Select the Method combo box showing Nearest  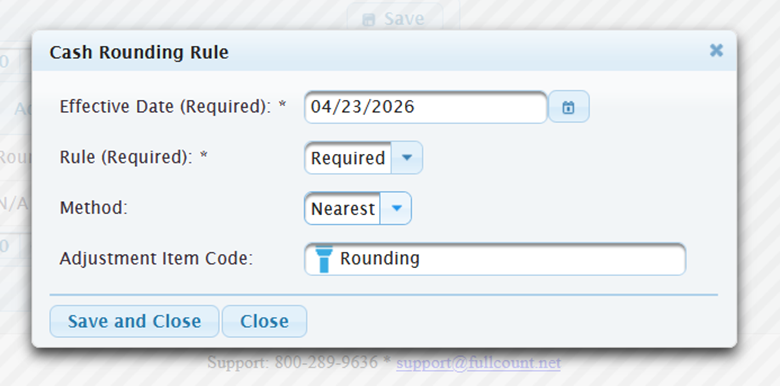point(358,208)
